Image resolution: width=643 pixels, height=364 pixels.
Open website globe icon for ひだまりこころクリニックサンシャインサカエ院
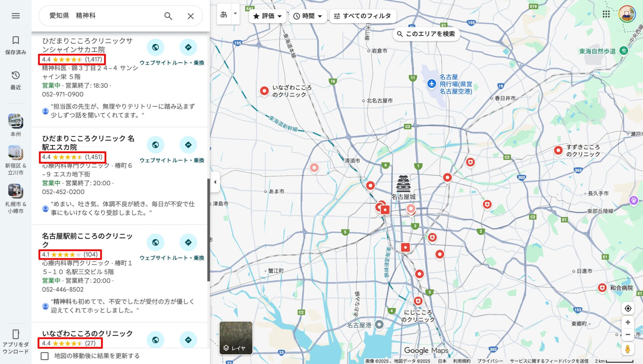155,47
